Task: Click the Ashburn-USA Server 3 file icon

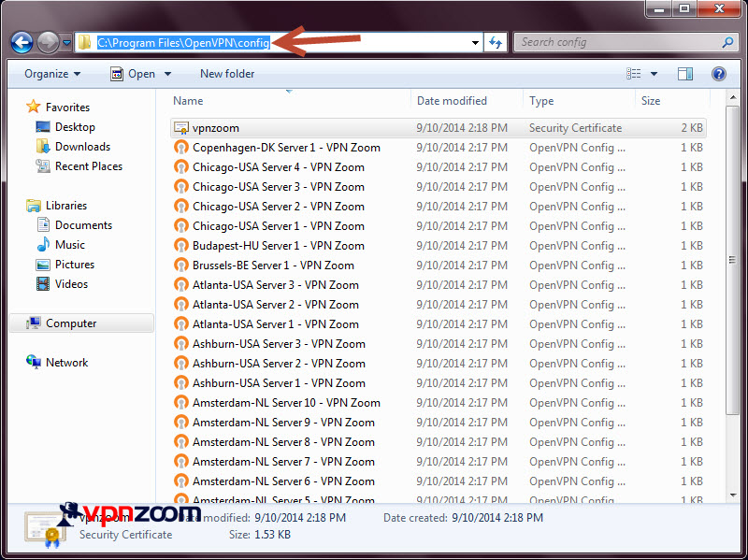Action: (x=180, y=343)
